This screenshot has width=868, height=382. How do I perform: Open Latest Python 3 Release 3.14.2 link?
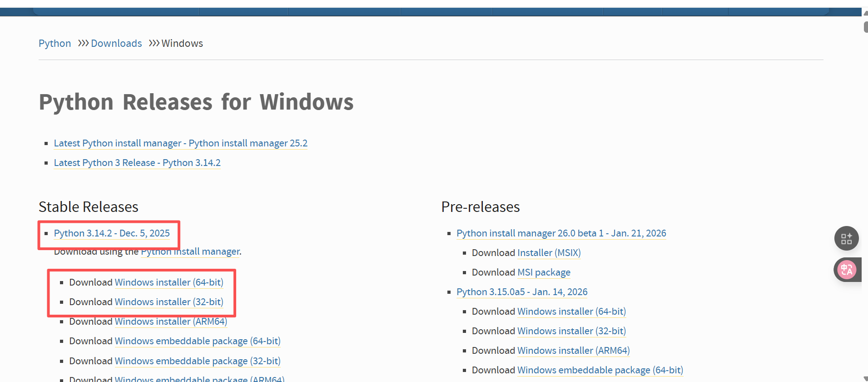(137, 163)
